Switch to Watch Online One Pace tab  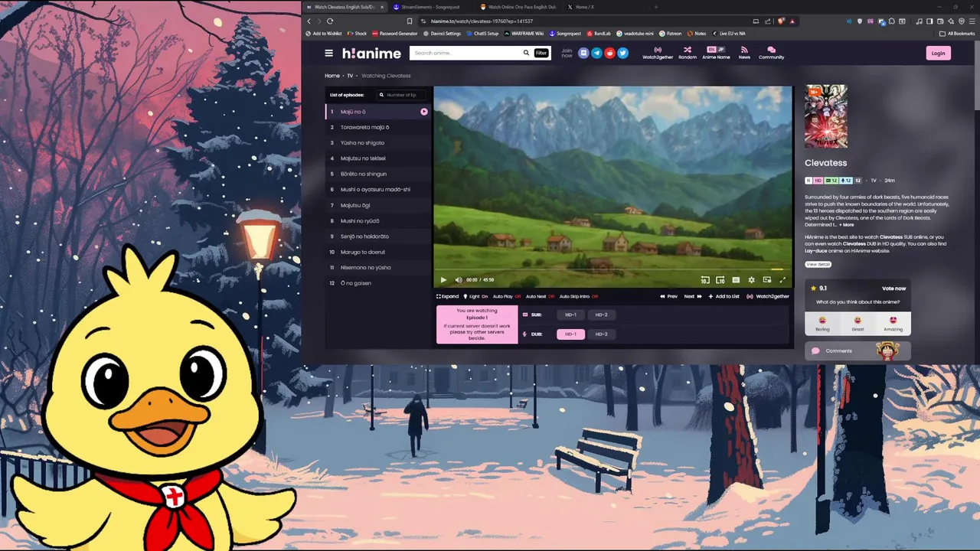pyautogui.click(x=518, y=7)
